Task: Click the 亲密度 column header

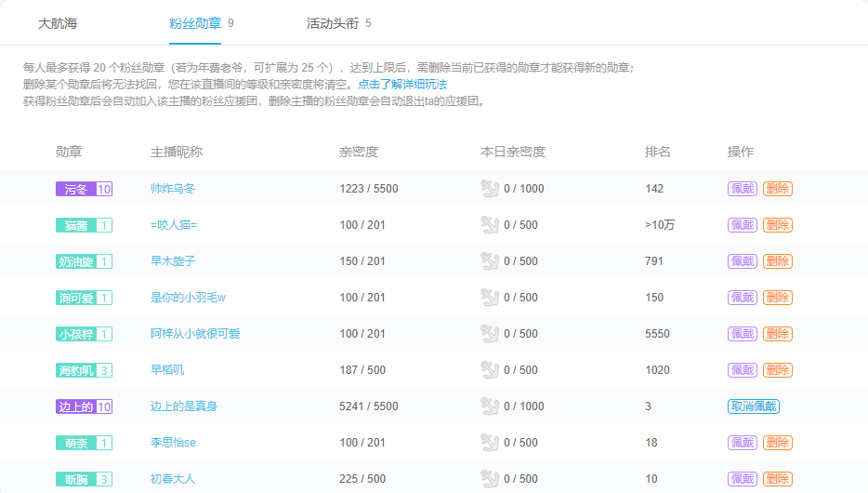Action: click(x=358, y=152)
